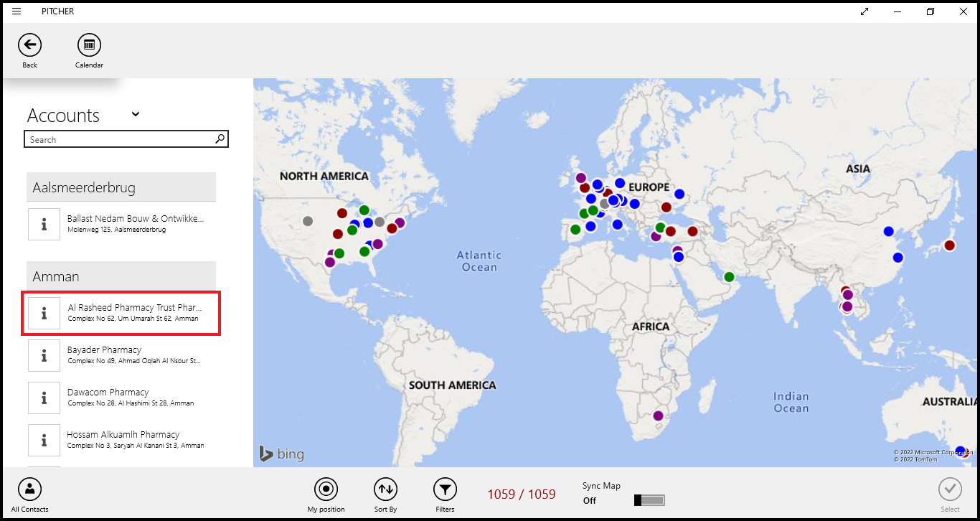Screen dimensions: 980x521
Task: Expand the Accounts dropdown chevron
Action: tap(136, 114)
